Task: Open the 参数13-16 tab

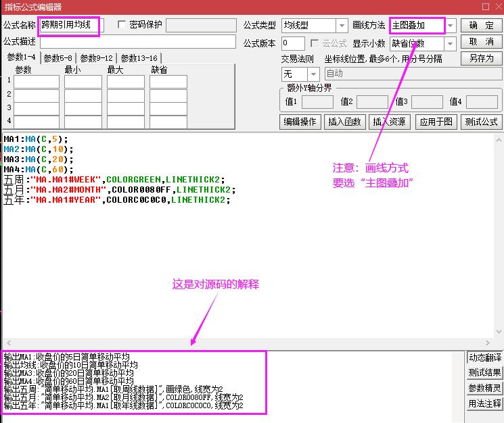Action: (x=139, y=58)
